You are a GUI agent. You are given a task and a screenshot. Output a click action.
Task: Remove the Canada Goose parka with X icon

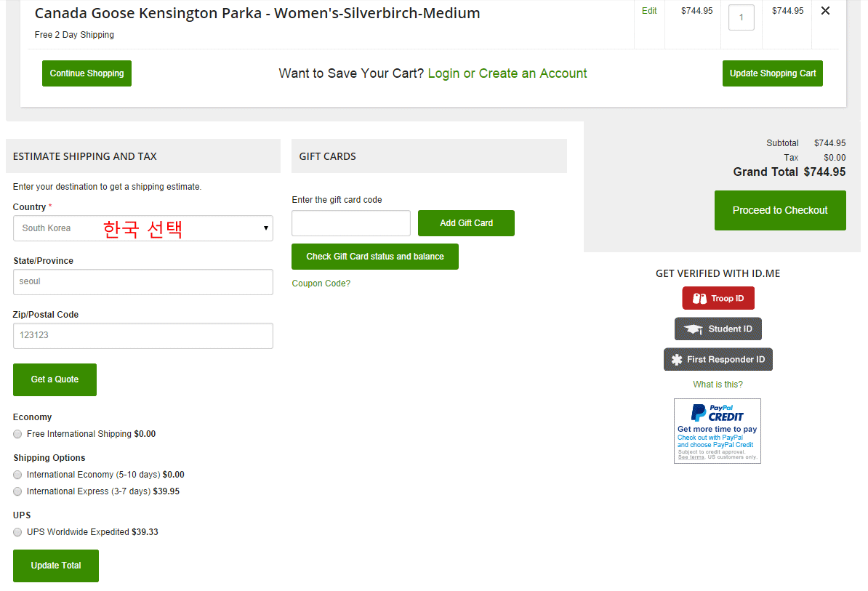[x=825, y=11]
